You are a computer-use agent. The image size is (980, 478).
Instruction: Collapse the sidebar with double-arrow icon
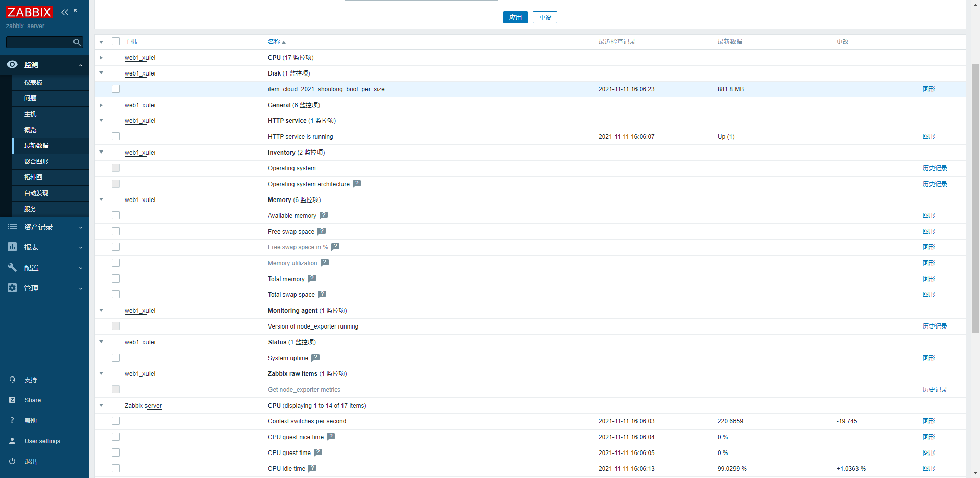[x=65, y=12]
